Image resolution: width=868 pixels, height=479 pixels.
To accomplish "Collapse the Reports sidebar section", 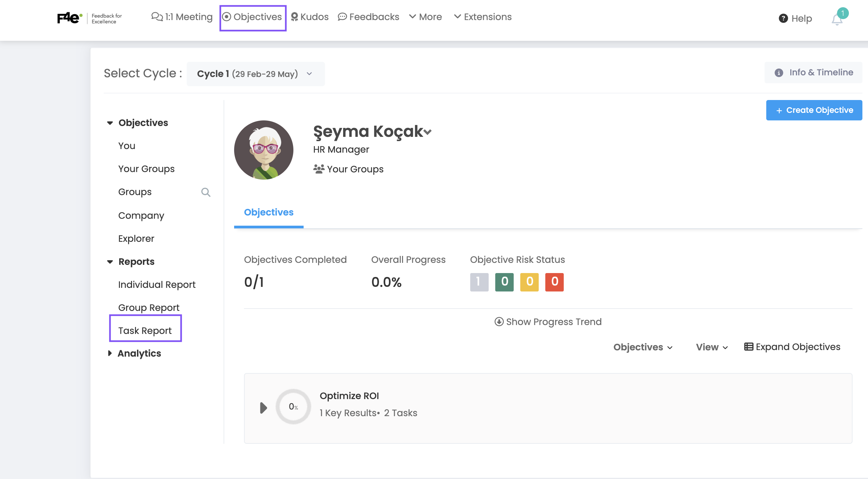I will click(x=110, y=262).
